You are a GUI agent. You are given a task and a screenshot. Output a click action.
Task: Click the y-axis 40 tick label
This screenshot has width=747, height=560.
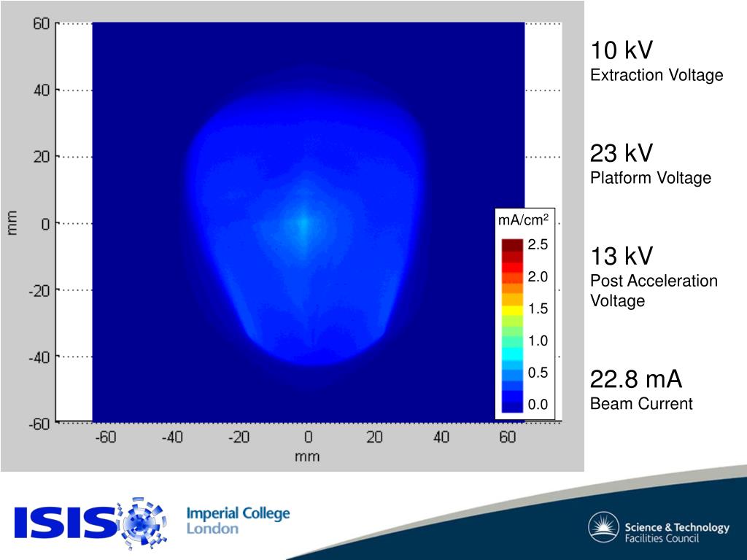42,90
